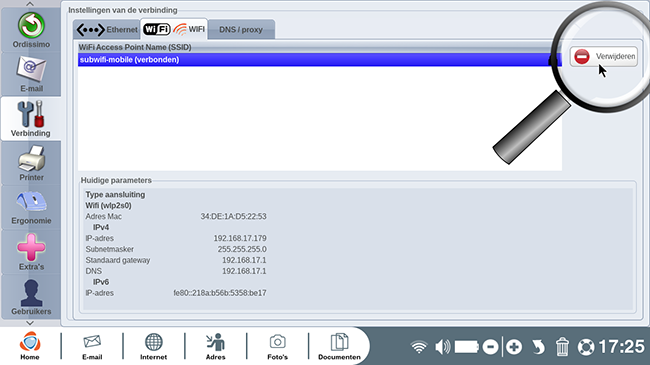
Task: Open Ergonomie settings
Action: (31, 207)
